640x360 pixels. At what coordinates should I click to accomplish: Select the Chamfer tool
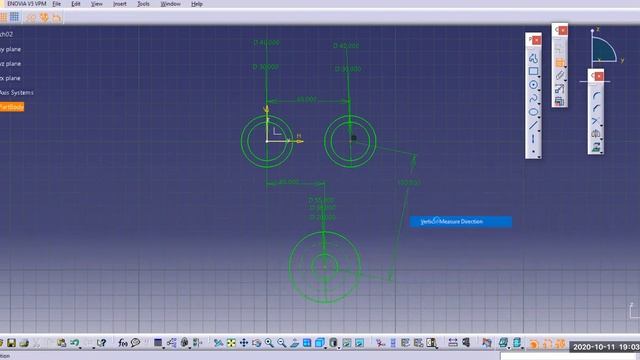tap(596, 108)
